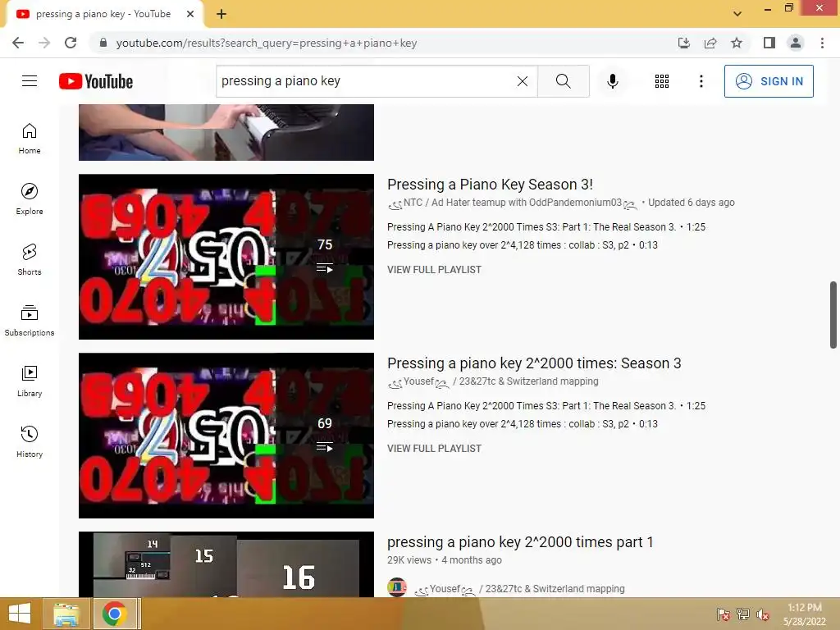This screenshot has height=630, width=840.
Task: Close the 'pressing a piano key' tab
Action: pos(190,14)
